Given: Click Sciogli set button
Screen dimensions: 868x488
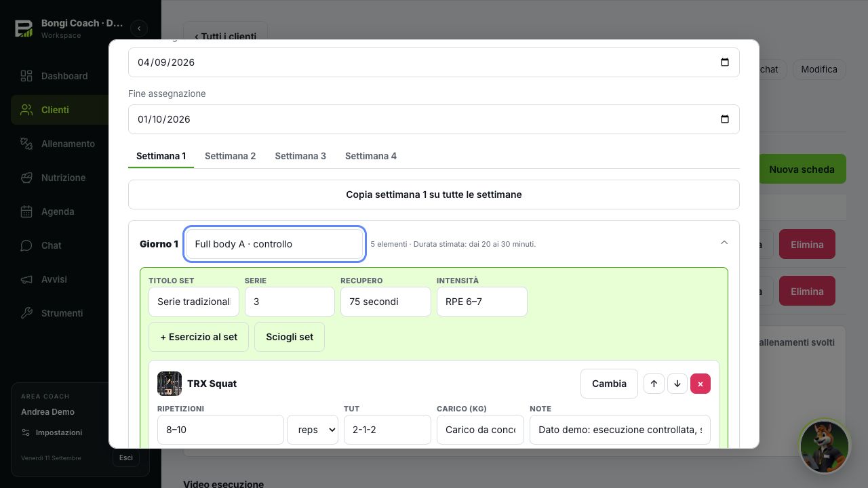Looking at the screenshot, I should (x=290, y=337).
